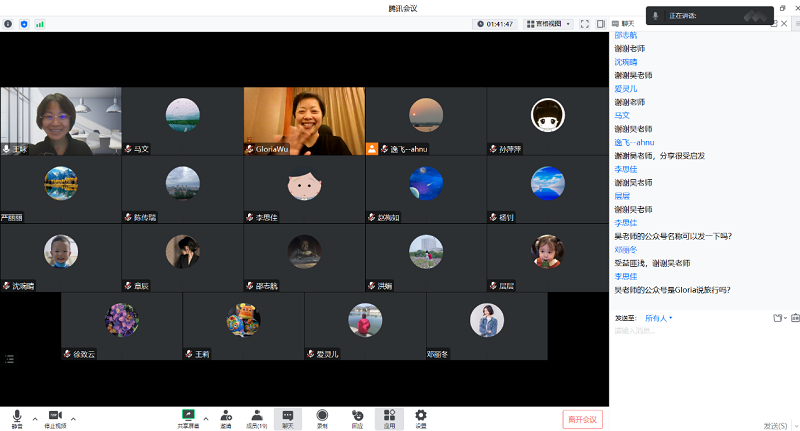800x431 pixels.
Task: Open the 回应 reactions menu
Action: click(356, 417)
